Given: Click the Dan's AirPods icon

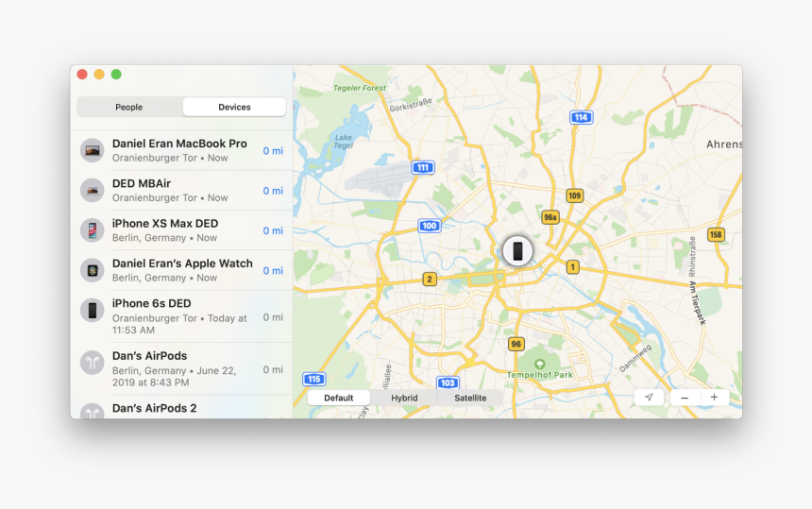Looking at the screenshot, I should (x=92, y=363).
